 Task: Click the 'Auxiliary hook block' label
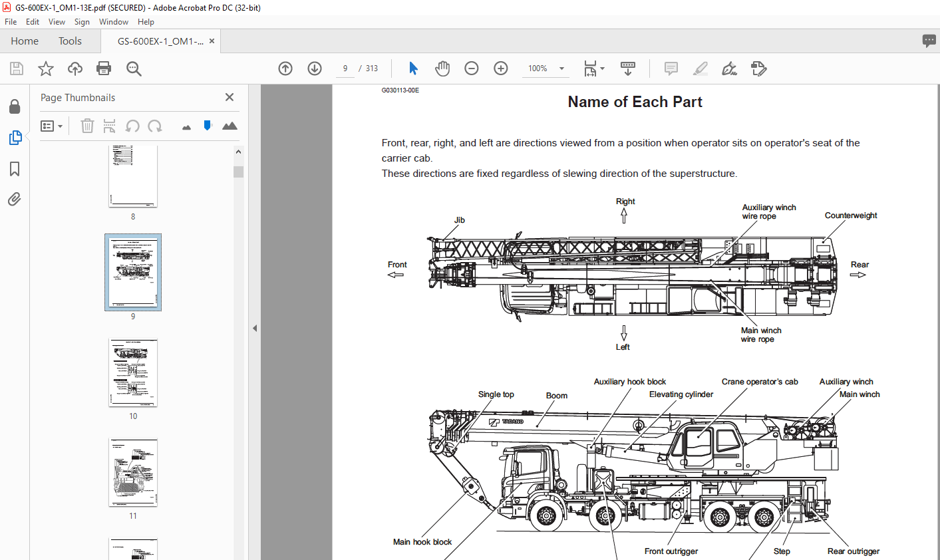(x=630, y=382)
